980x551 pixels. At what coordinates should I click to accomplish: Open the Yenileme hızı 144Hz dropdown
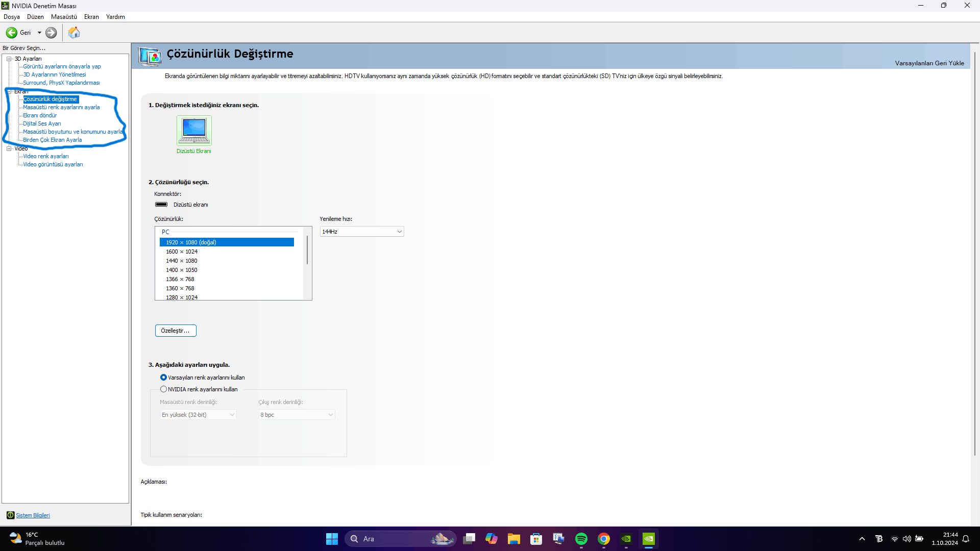(361, 232)
